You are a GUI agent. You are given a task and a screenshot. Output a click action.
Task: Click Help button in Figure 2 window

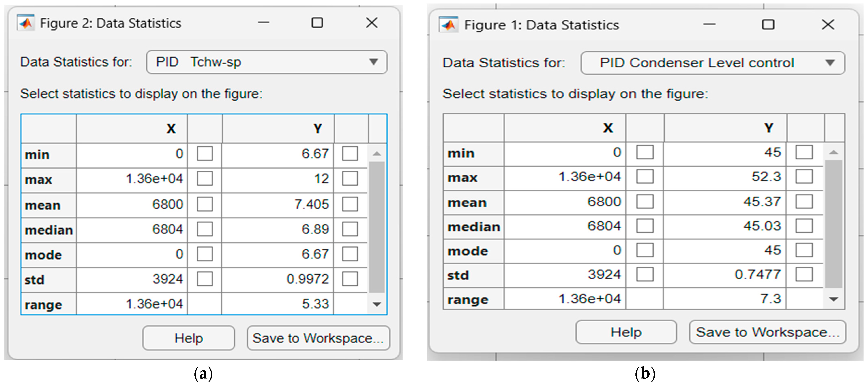(x=188, y=338)
